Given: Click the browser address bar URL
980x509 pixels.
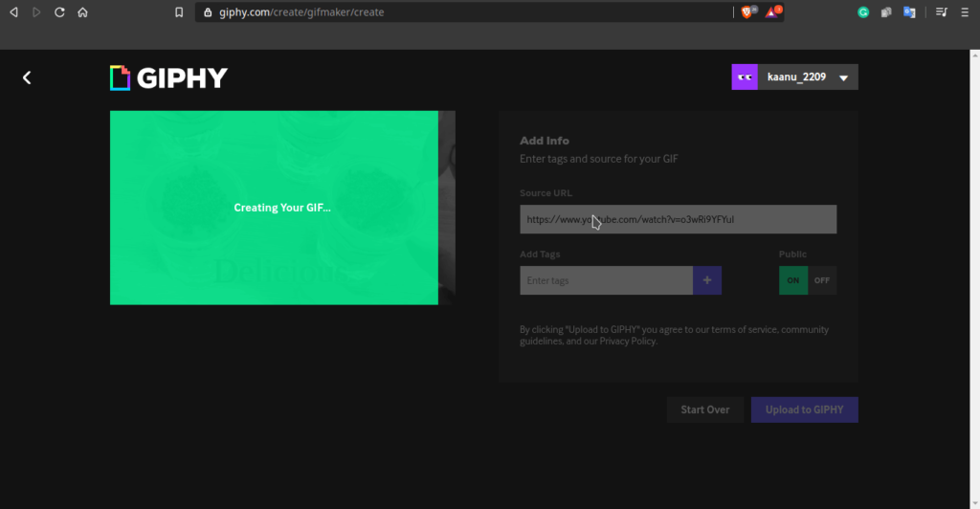Looking at the screenshot, I should click(301, 11).
